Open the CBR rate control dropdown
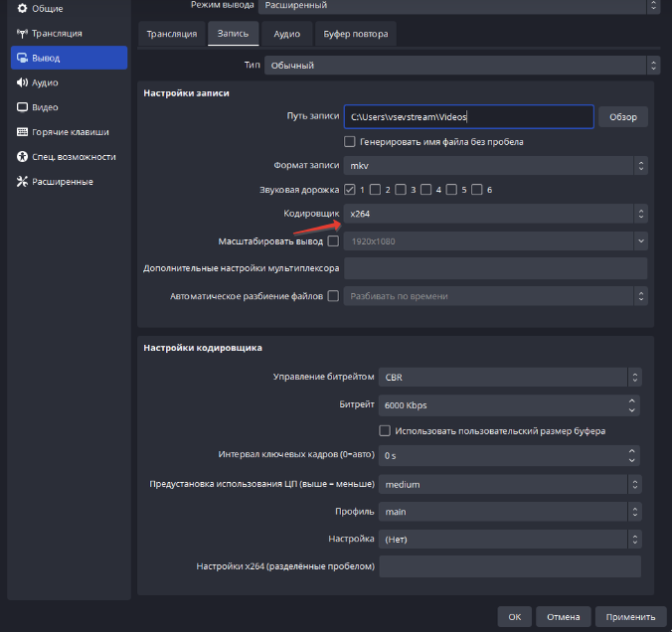The image size is (672, 632). [510, 377]
